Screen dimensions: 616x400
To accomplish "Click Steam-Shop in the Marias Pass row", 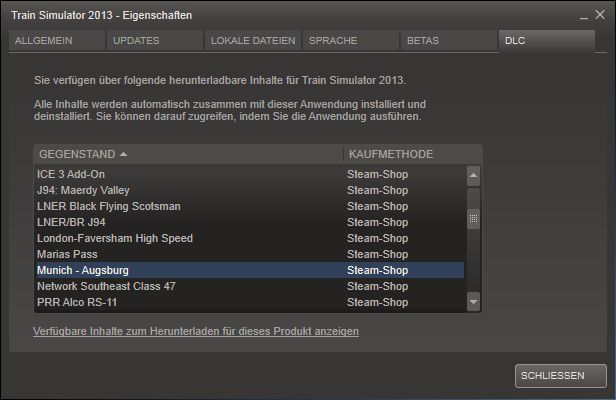I will point(378,254).
